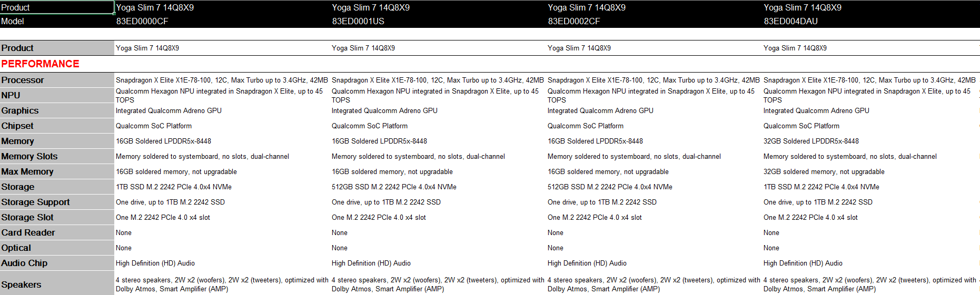
Task: Click the Optical row label
Action: [16, 248]
